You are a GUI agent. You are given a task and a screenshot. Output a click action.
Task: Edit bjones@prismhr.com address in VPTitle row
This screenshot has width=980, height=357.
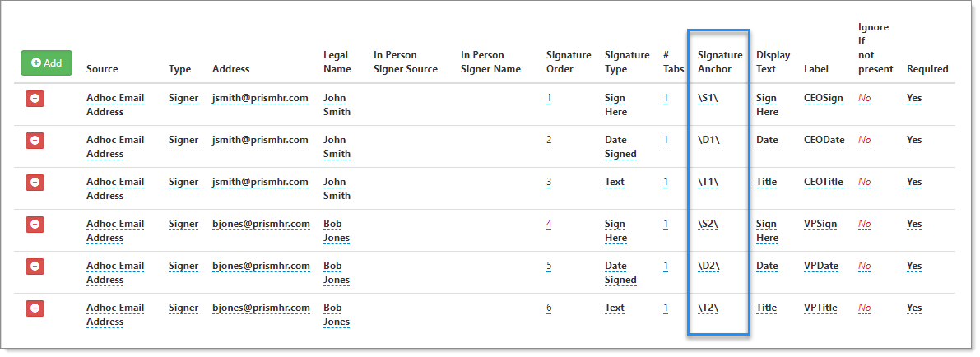click(261, 308)
